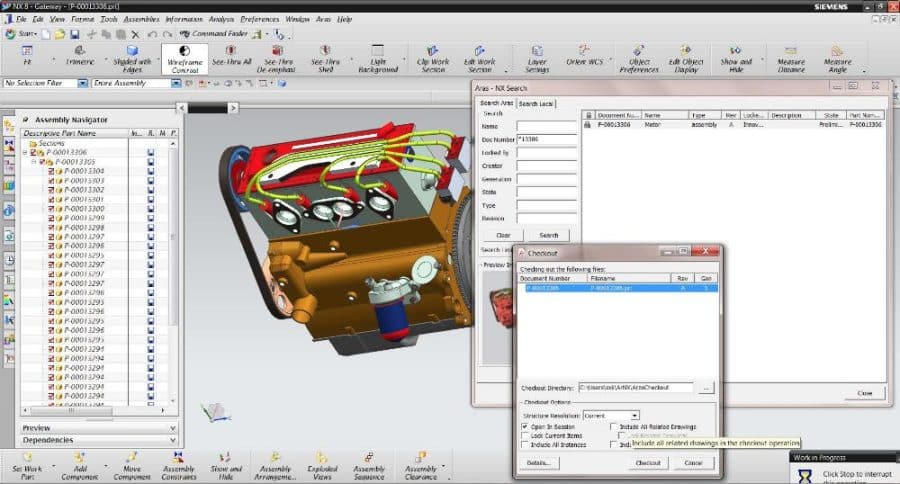Click the Save icon in toolbar

click(75, 34)
